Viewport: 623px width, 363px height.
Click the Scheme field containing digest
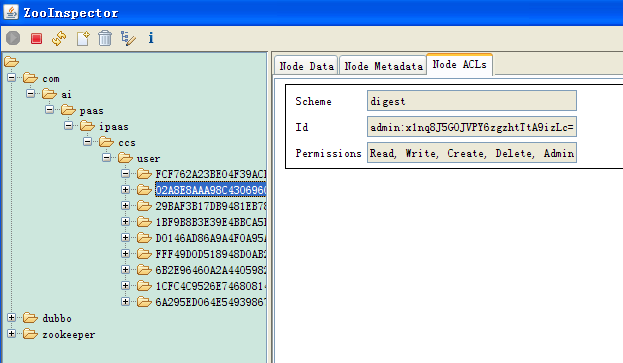click(x=472, y=101)
